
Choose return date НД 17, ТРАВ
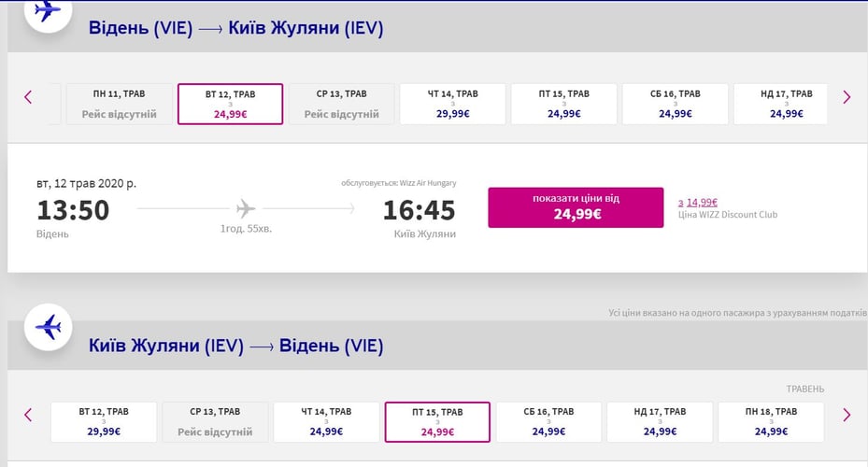point(660,422)
